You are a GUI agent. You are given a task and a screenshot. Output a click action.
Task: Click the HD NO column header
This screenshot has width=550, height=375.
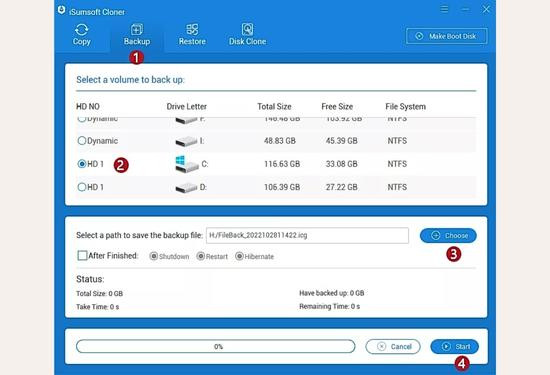[88, 106]
